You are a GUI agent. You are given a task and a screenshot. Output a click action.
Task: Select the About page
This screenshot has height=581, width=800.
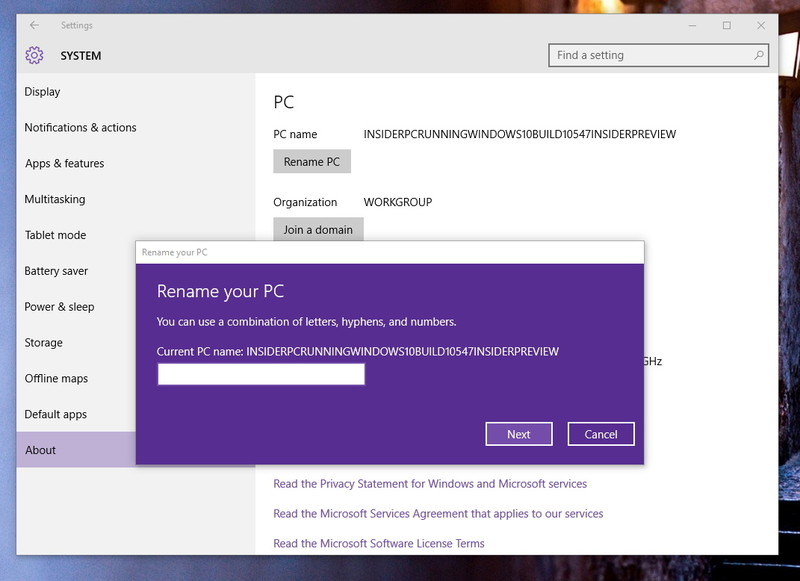(76, 450)
